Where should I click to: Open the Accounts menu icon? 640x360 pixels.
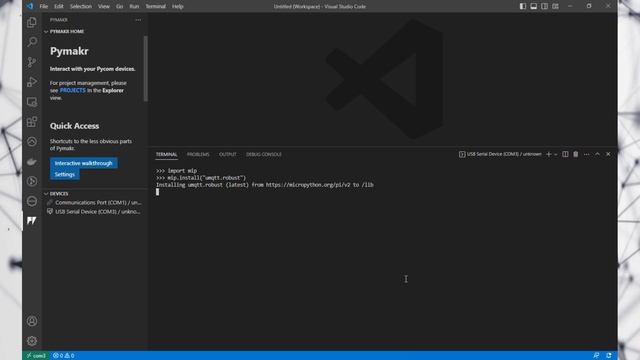pos(32,321)
